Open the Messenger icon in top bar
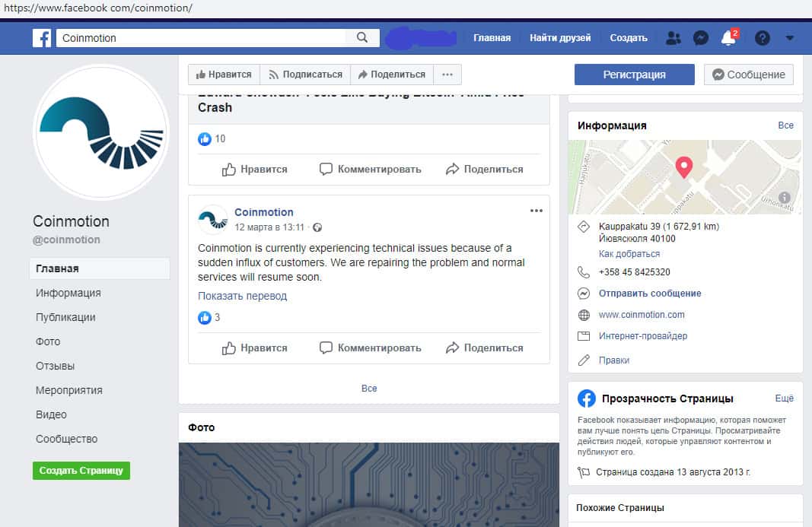The image size is (812, 527). click(x=701, y=38)
